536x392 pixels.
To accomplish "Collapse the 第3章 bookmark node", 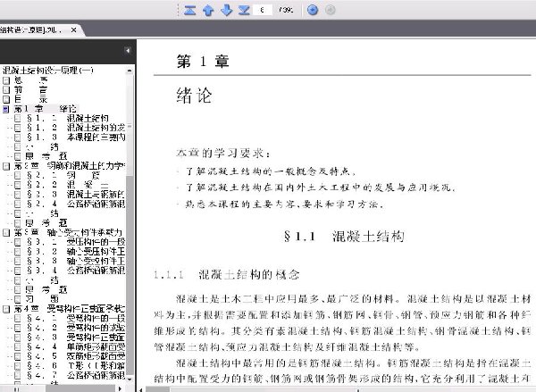I will click(x=6, y=233).
